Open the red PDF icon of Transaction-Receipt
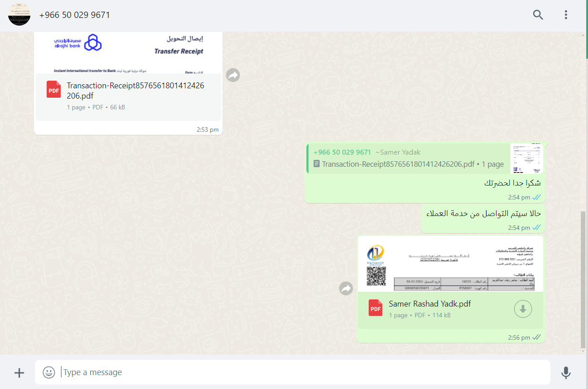The width and height of the screenshot is (588, 389). (x=54, y=89)
